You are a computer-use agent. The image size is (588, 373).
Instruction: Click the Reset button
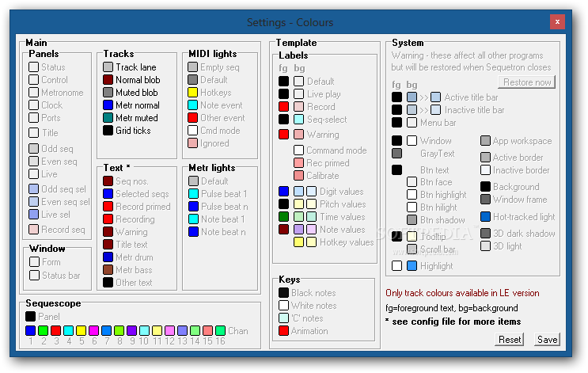tap(509, 340)
